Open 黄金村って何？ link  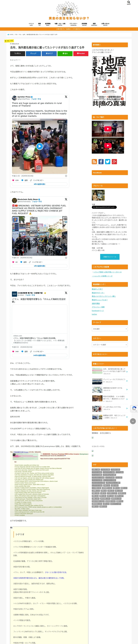tap(97, 289)
